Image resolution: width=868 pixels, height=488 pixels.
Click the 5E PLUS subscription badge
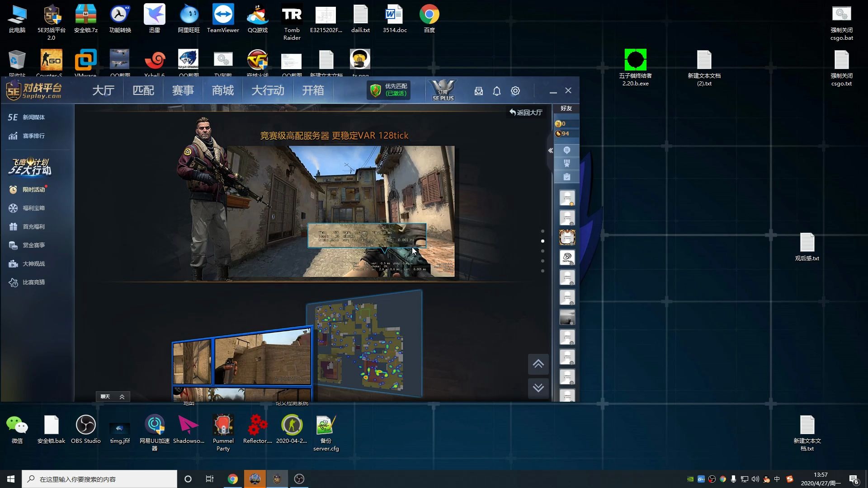coord(443,90)
